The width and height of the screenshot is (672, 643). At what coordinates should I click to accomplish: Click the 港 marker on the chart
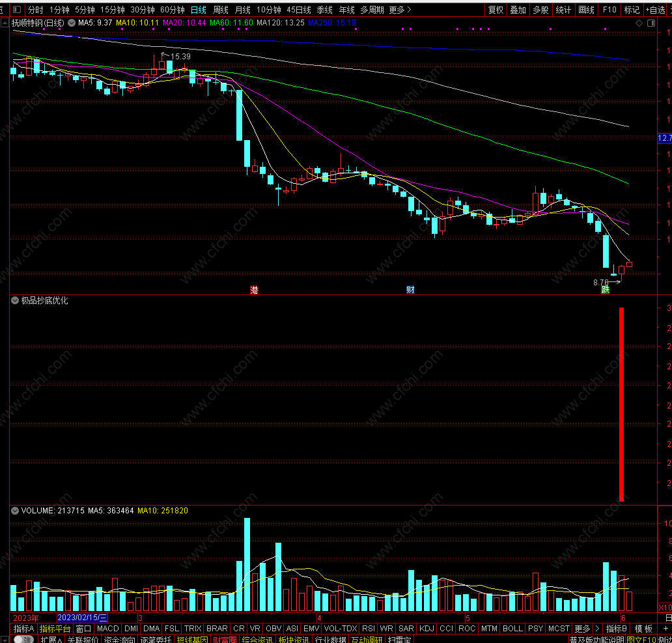coord(254,290)
